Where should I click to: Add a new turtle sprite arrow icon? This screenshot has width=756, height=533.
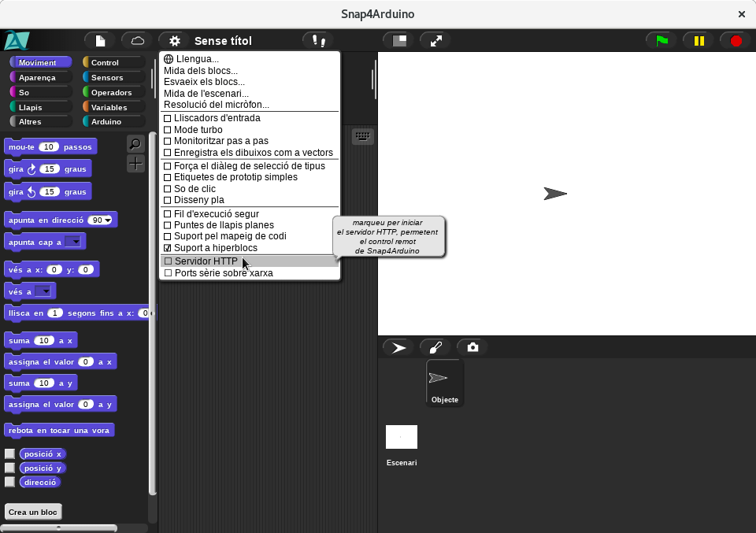(x=398, y=347)
